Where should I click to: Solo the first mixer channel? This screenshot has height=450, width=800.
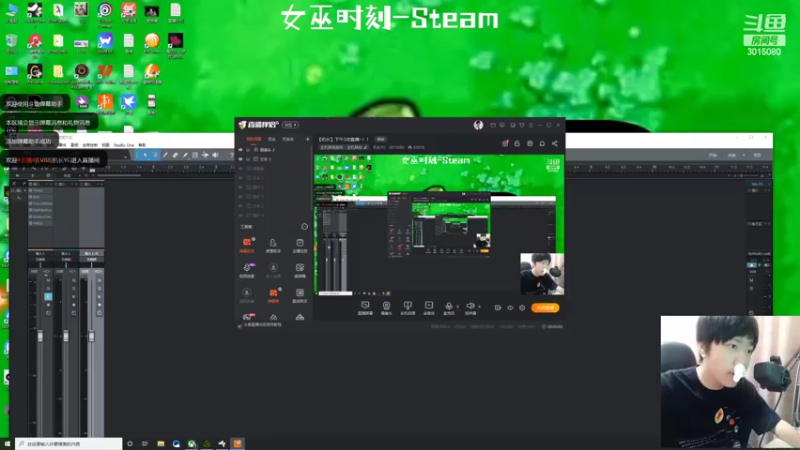[x=48, y=288]
